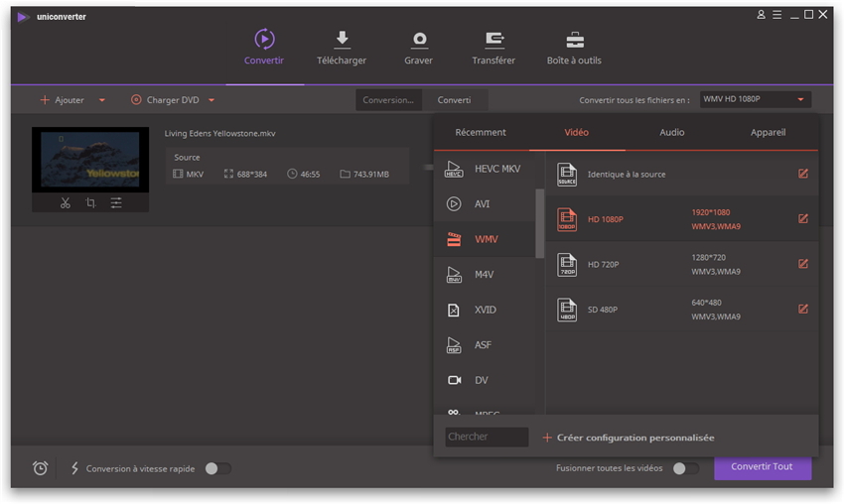This screenshot has height=504, width=844.
Task: Click the scissors trim icon under thumbnail
Action: coord(66,202)
